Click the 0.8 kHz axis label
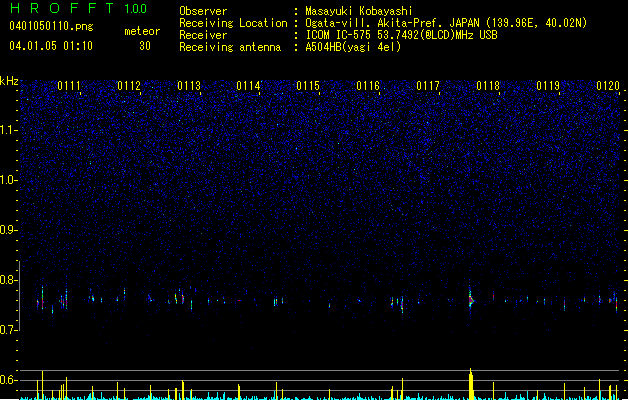Viewport: 629px width, 400px height. (8, 280)
